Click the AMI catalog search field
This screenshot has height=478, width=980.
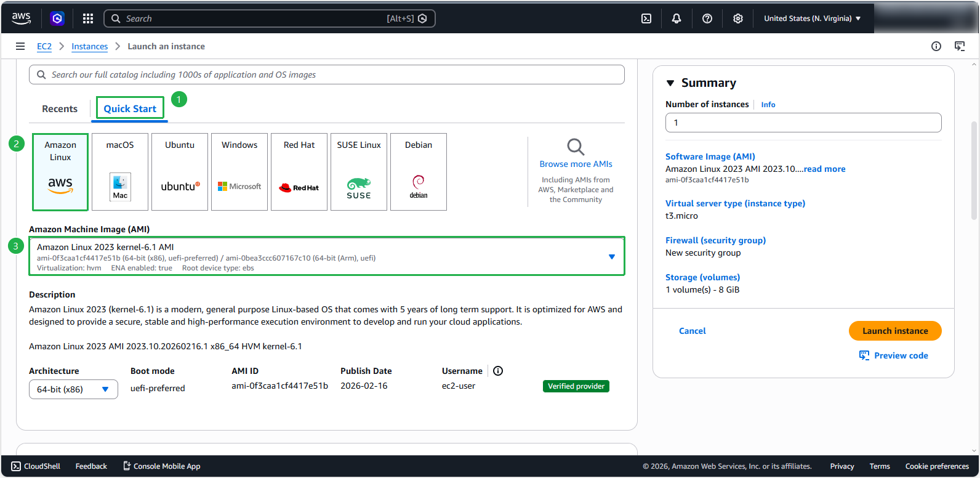point(327,75)
